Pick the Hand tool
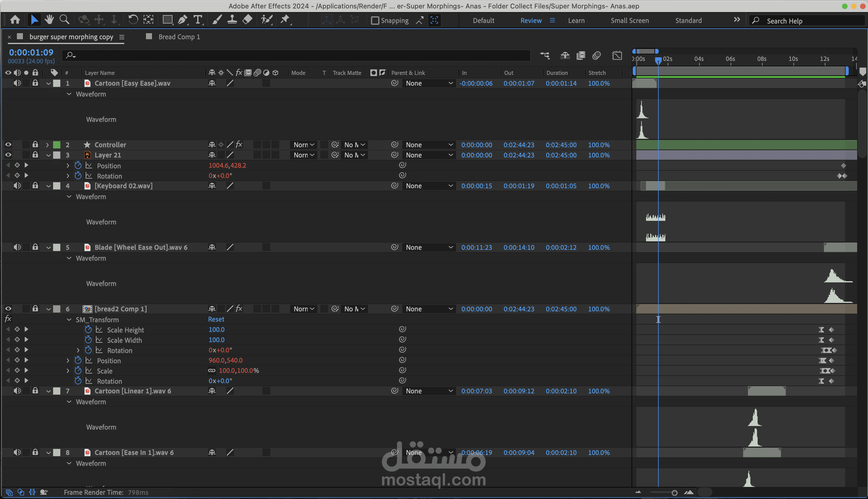The height and width of the screenshot is (499, 868). pos(49,20)
